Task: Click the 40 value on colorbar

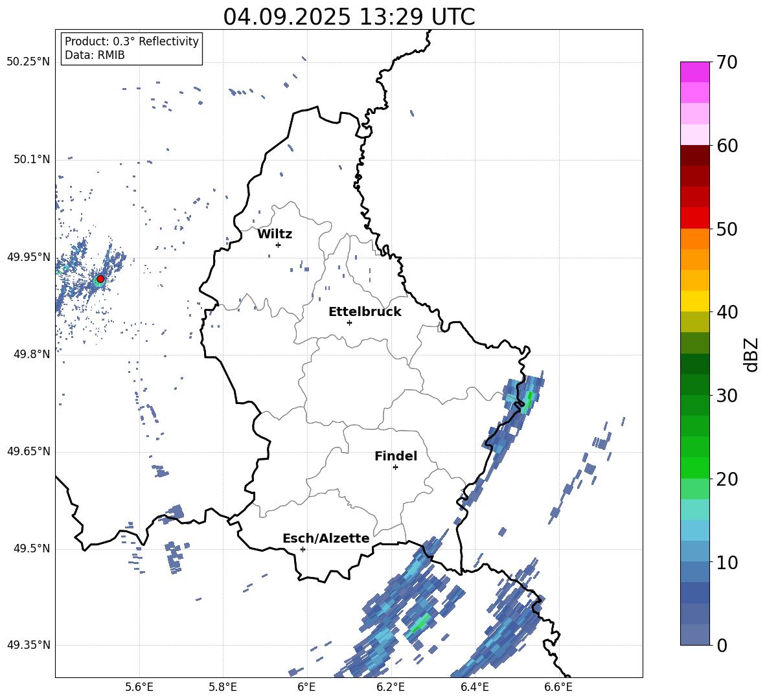Action: click(x=726, y=312)
